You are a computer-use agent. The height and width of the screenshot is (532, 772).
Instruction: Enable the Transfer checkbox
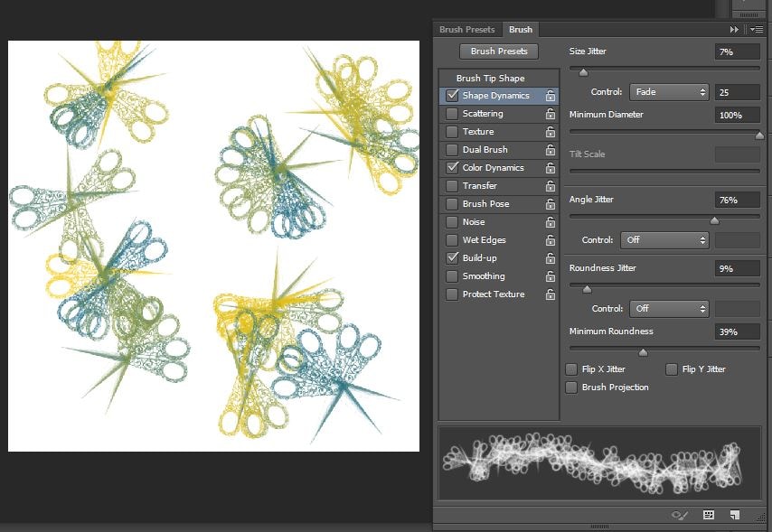click(x=452, y=186)
